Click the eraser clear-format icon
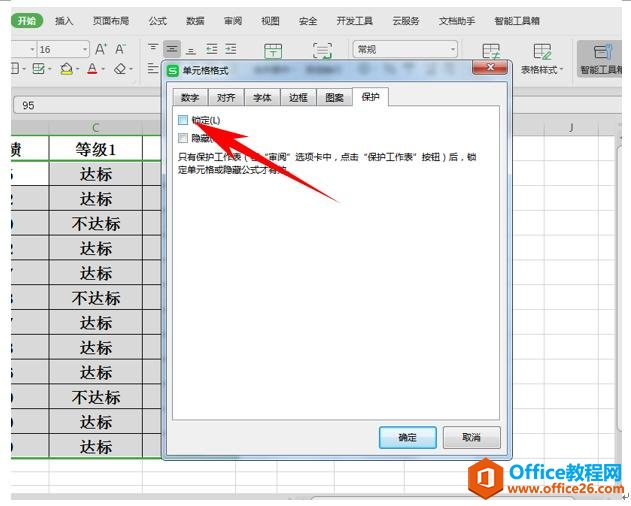Viewport: 631px width, 506px height. pyautogui.click(x=120, y=69)
